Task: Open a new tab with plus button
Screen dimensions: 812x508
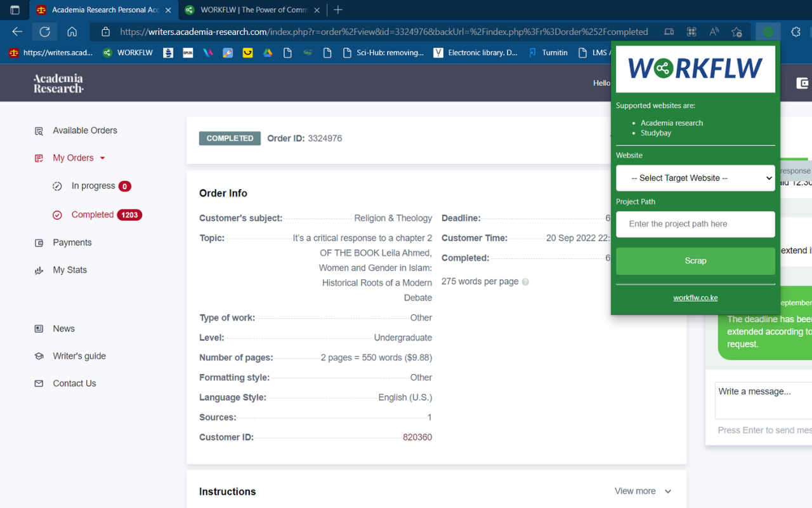Action: click(338, 10)
